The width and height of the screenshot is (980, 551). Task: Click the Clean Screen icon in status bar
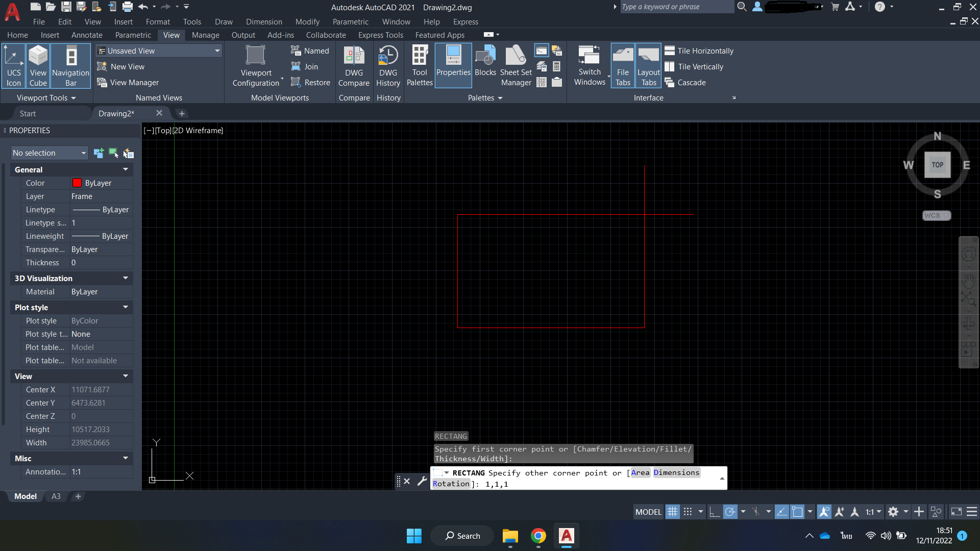[957, 511]
